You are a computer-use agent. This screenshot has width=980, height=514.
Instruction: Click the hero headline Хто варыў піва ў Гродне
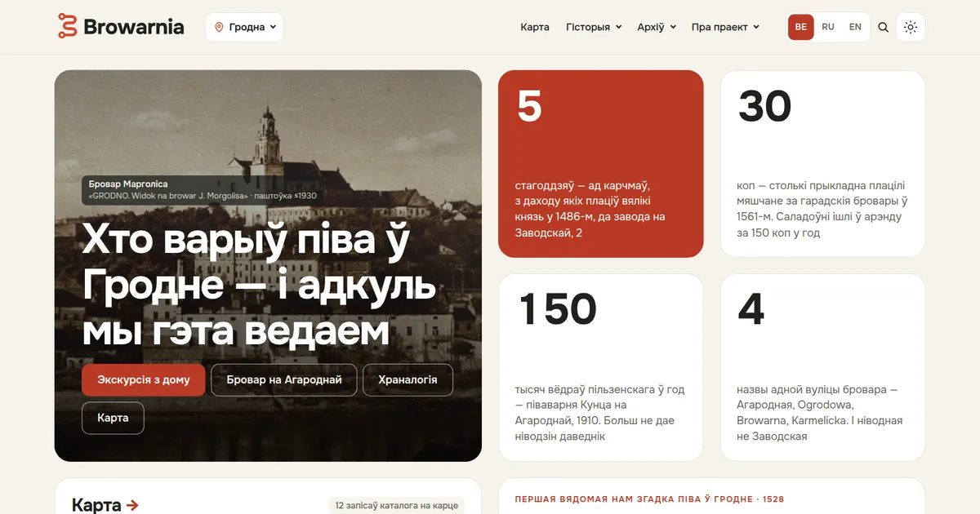click(x=260, y=286)
